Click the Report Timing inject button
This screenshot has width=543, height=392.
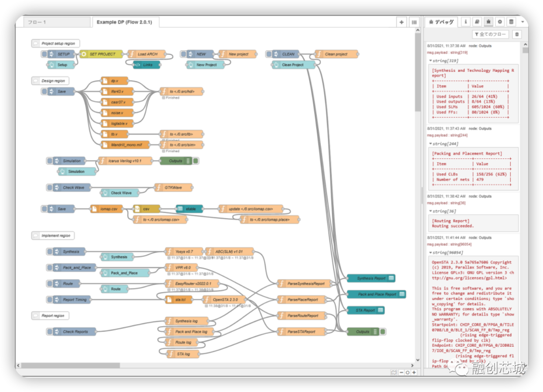50,300
